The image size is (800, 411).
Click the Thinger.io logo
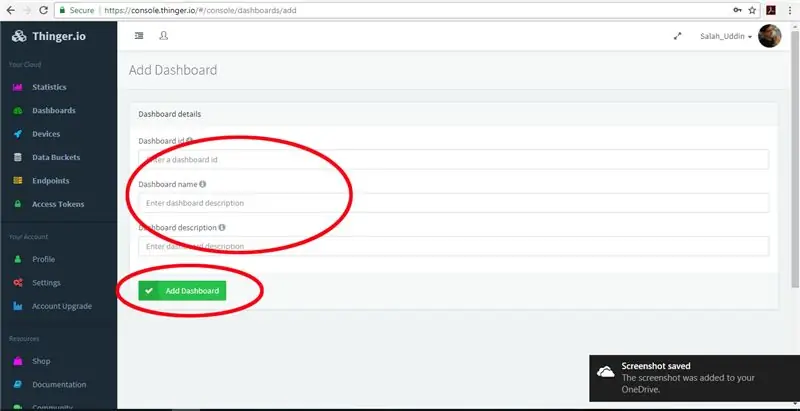point(49,36)
